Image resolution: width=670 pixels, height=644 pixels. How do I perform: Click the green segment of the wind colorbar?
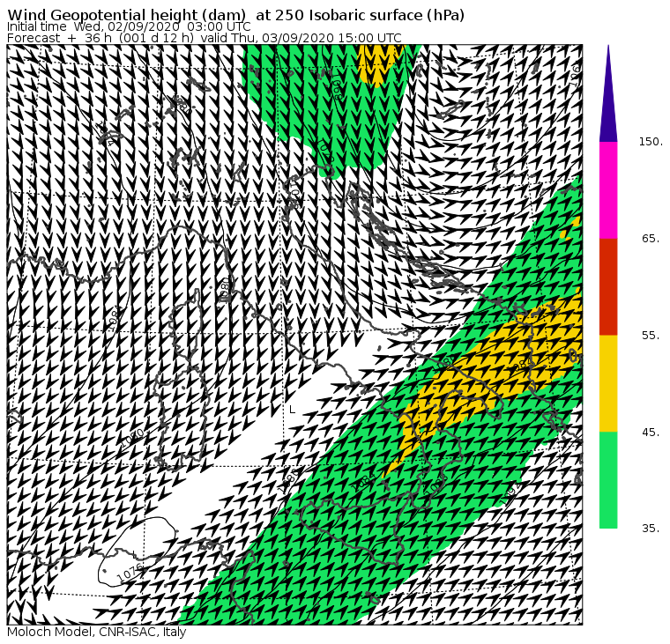click(608, 480)
